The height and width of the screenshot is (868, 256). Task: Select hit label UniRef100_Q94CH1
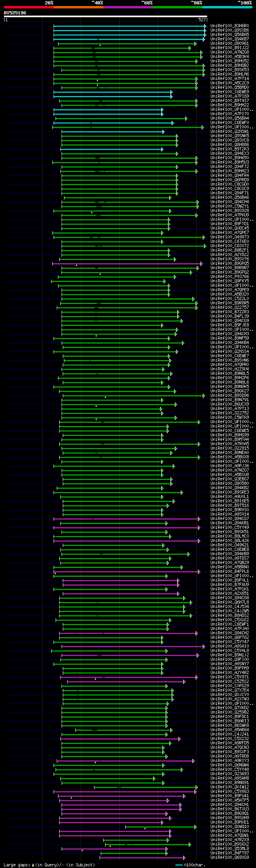[230, 805]
